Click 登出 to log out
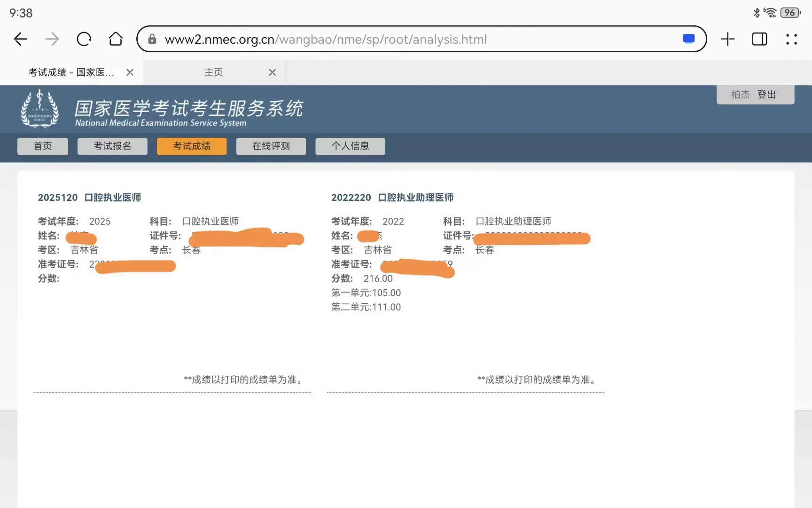This screenshot has height=508, width=812. tap(766, 95)
